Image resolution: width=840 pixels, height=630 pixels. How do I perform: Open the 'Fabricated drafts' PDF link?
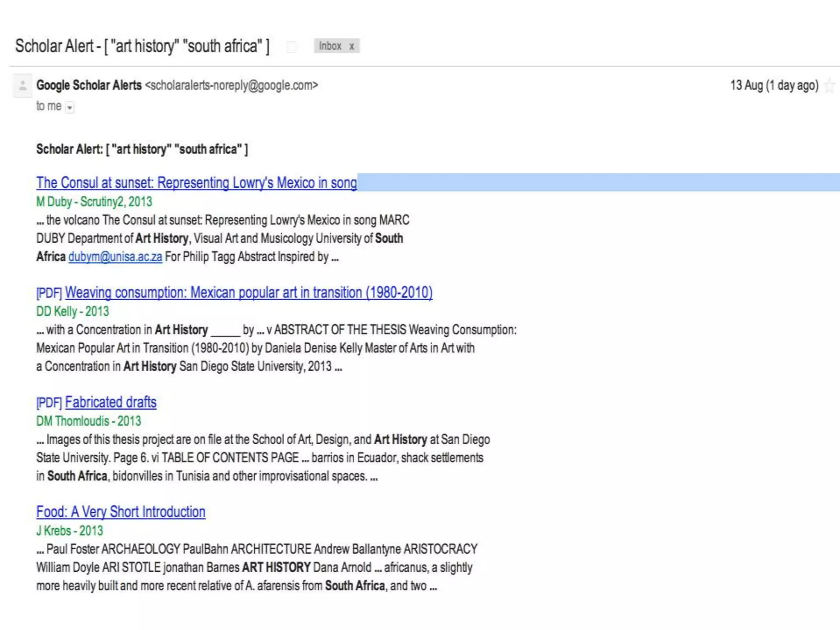click(110, 402)
